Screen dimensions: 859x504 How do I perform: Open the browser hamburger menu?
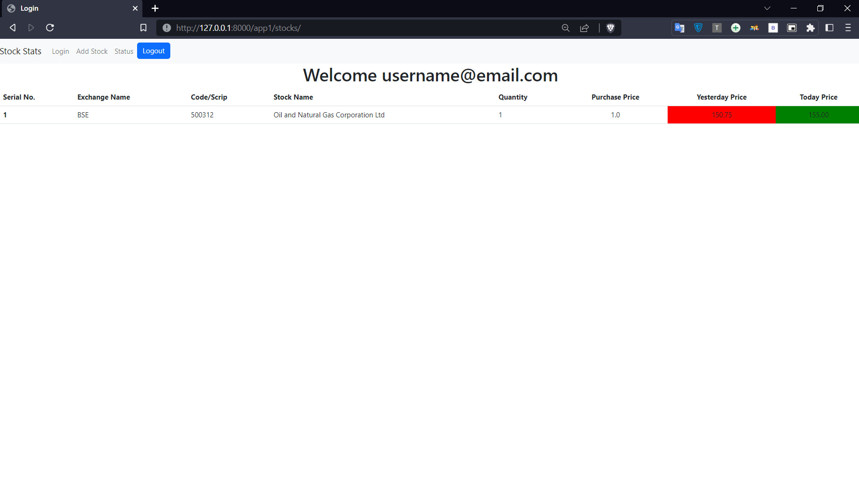click(x=848, y=28)
